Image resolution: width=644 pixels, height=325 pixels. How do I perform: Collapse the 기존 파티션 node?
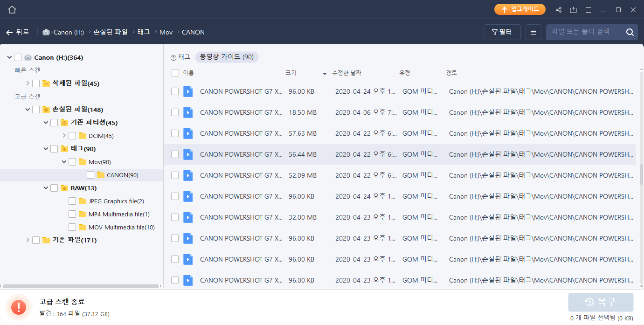click(x=46, y=123)
